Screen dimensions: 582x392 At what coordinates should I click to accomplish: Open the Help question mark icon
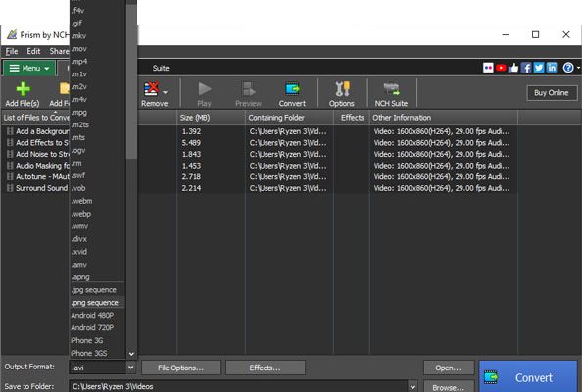568,68
